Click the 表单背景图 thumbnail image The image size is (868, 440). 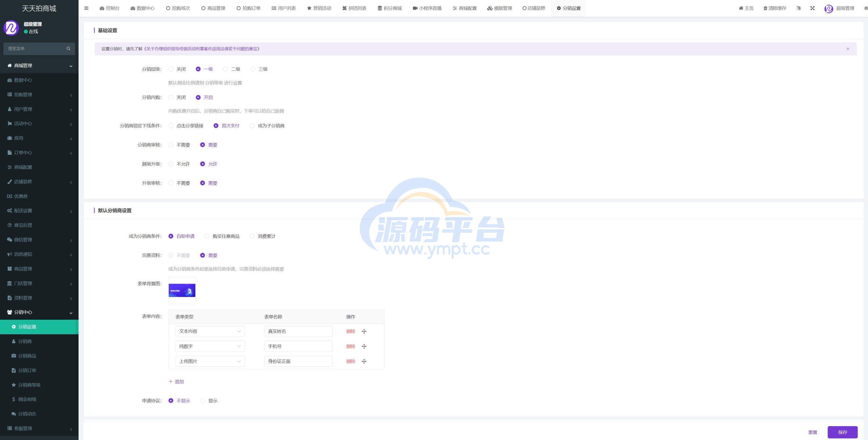(182, 290)
